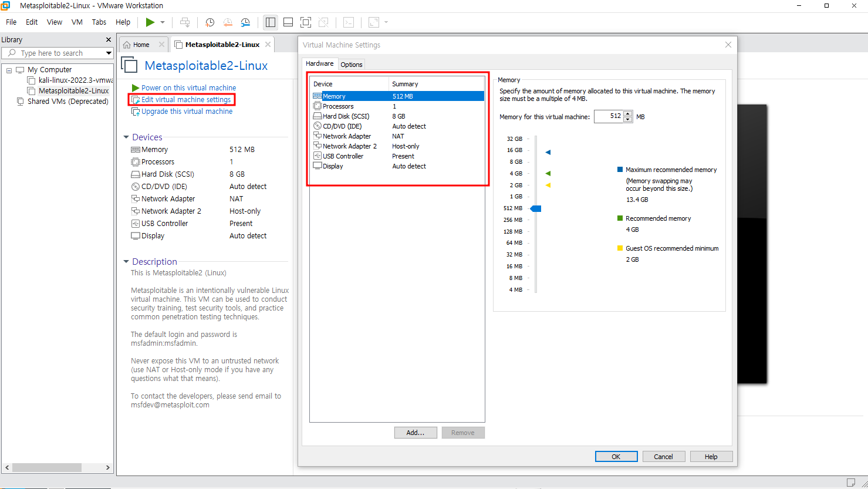Viewport: 868px width, 489px height.
Task: Open the Snapshot Manager wrench-clock icon
Action: coord(246,22)
